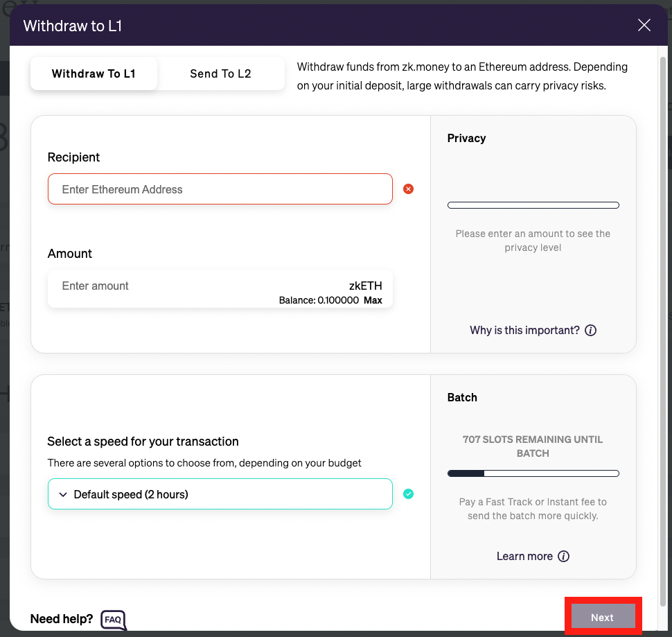
Task: Click the Next button
Action: (x=603, y=617)
